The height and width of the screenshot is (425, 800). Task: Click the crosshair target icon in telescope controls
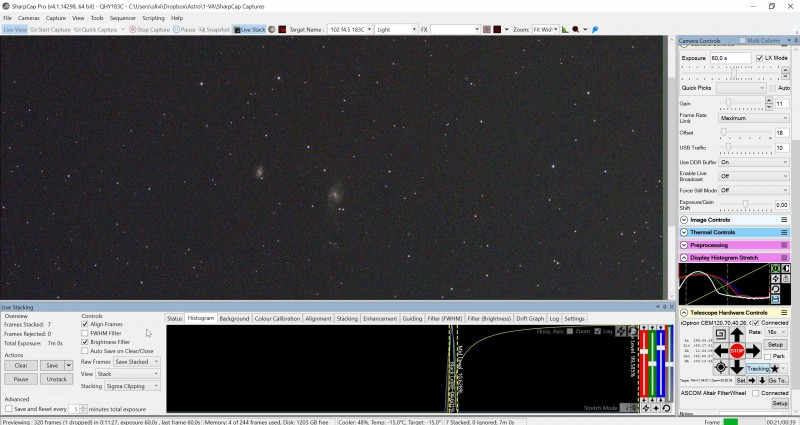(720, 367)
